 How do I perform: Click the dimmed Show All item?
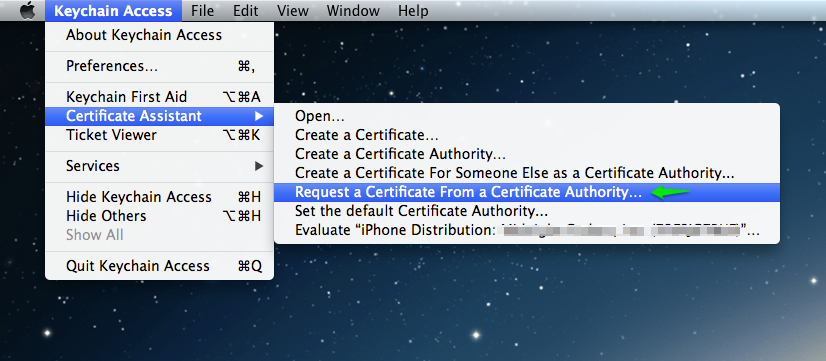pos(160,235)
